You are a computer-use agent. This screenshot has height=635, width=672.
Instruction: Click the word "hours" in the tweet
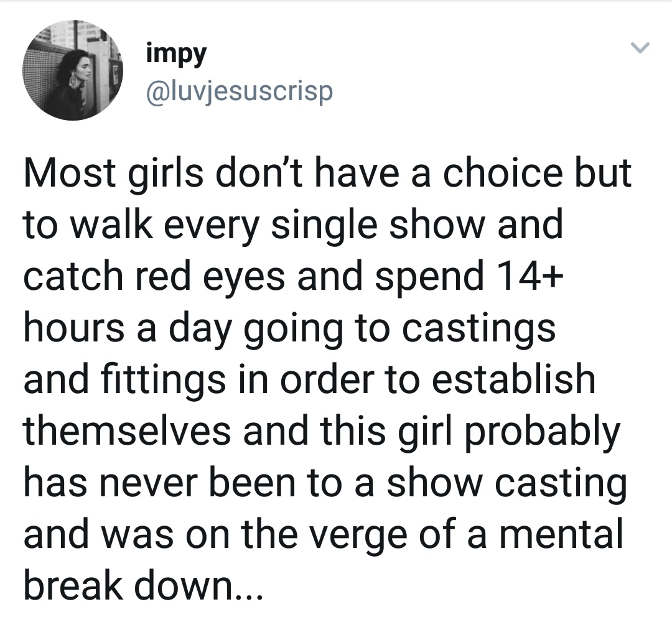[x=73, y=328]
